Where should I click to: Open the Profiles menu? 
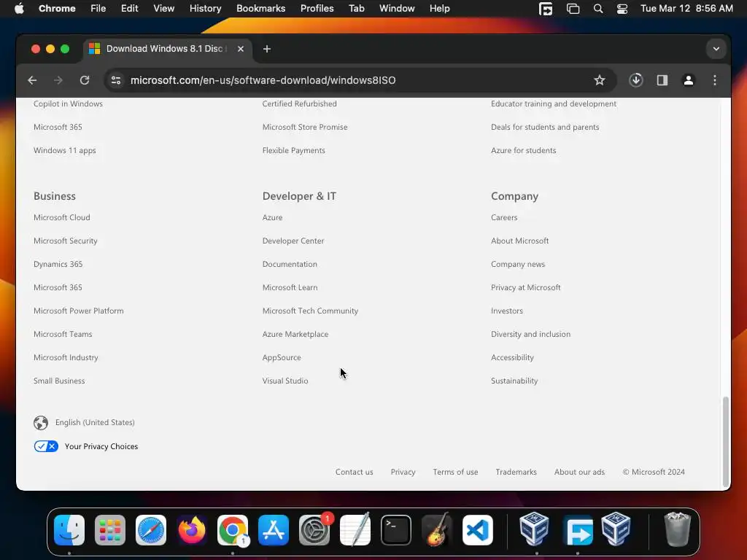317,9
